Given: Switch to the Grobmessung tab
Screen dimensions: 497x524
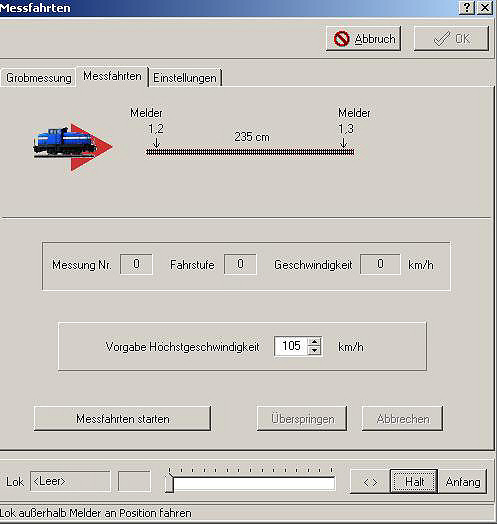Looking at the screenshot, I should (x=38, y=78).
